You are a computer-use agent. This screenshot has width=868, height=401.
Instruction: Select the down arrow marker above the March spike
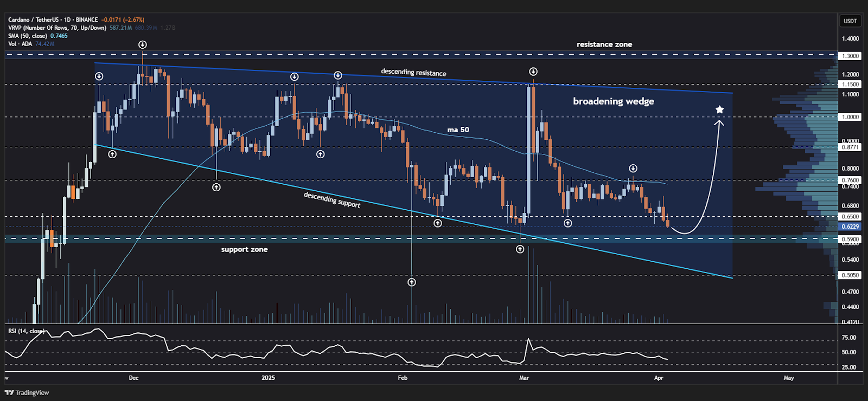tap(533, 72)
